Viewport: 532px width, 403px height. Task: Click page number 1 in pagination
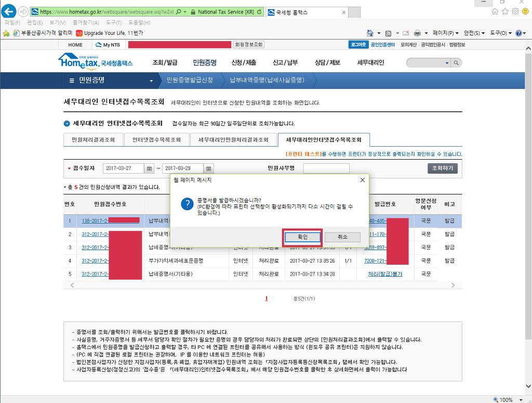pyautogui.click(x=267, y=299)
